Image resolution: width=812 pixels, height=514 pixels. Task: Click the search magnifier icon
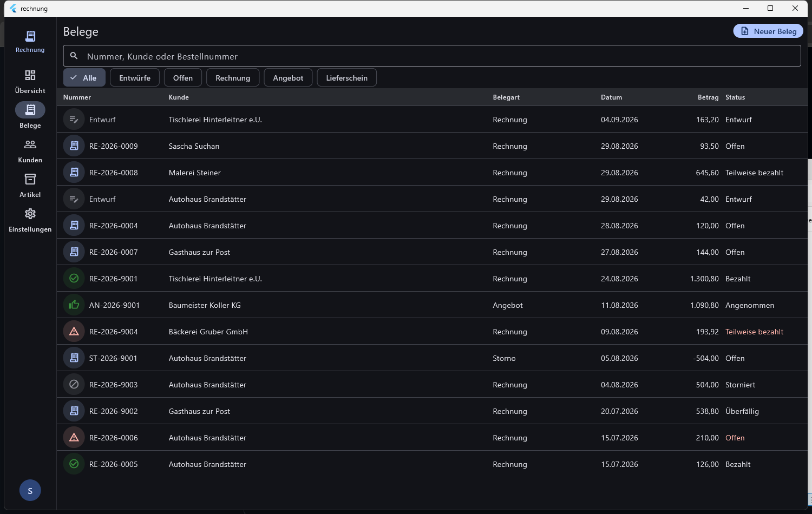pyautogui.click(x=74, y=56)
